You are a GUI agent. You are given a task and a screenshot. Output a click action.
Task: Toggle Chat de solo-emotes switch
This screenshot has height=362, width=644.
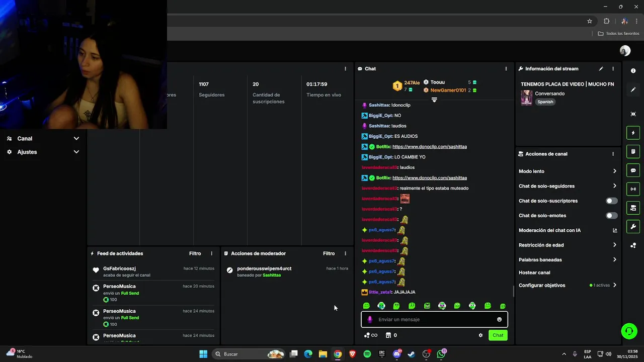[x=611, y=216]
